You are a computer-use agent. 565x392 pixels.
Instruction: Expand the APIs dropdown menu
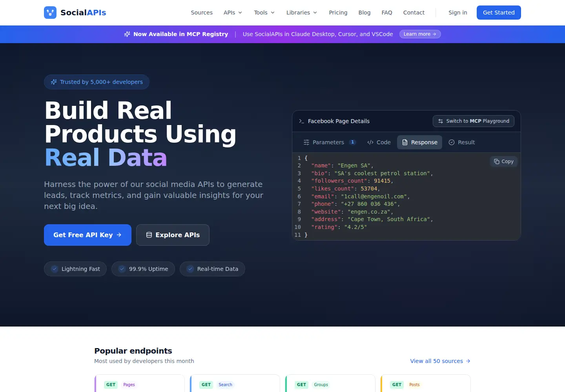233,13
